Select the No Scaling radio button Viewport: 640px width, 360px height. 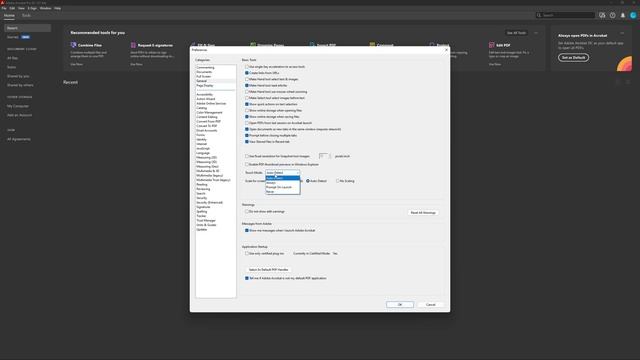(338, 181)
